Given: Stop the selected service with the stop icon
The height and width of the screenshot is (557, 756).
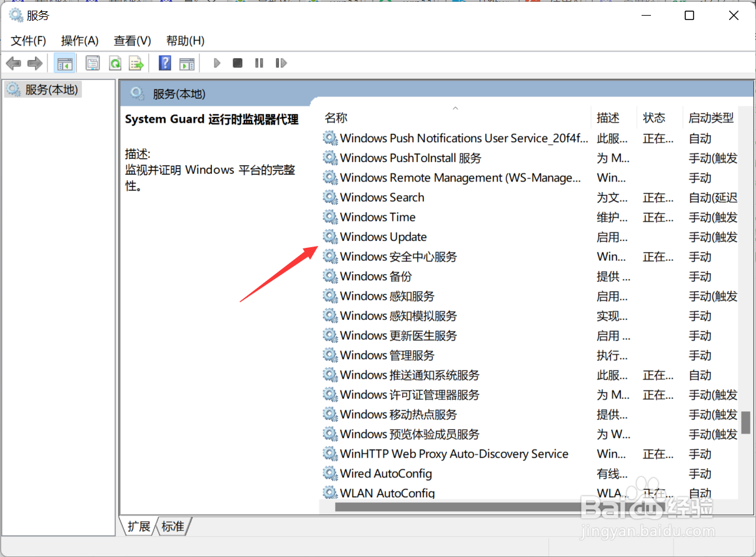Looking at the screenshot, I should 238,63.
